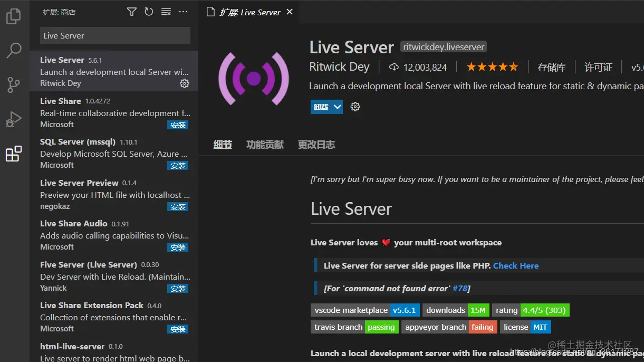Open issue #78 link
This screenshot has width=644, height=362.
click(460, 288)
